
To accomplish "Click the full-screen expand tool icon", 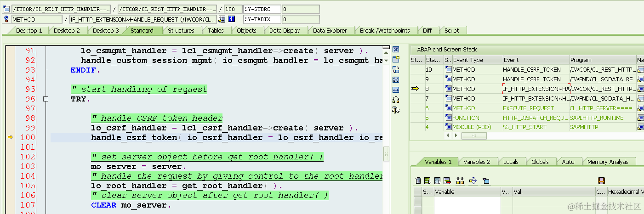I will [x=395, y=79].
